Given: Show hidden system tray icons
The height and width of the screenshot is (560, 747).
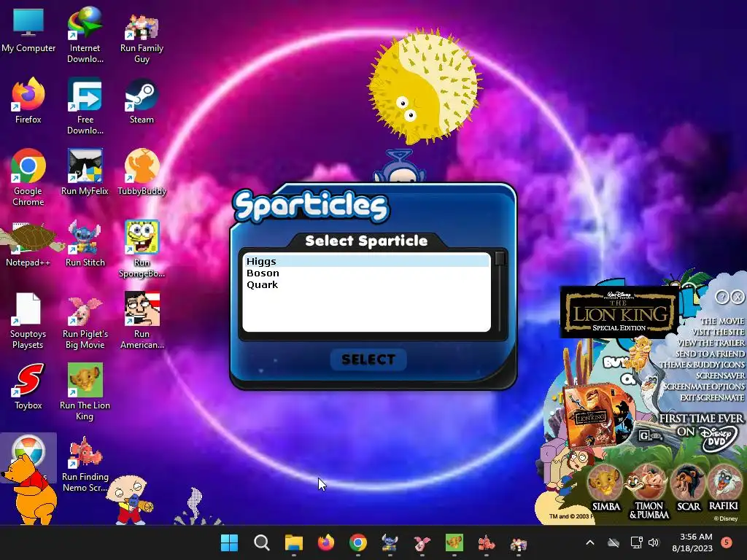Looking at the screenshot, I should pos(589,542).
